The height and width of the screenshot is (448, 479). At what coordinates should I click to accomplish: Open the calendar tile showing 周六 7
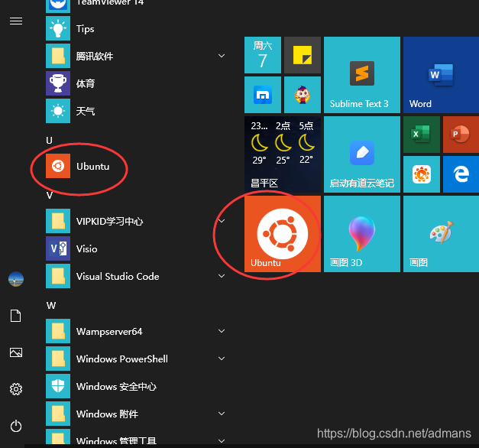pos(263,55)
